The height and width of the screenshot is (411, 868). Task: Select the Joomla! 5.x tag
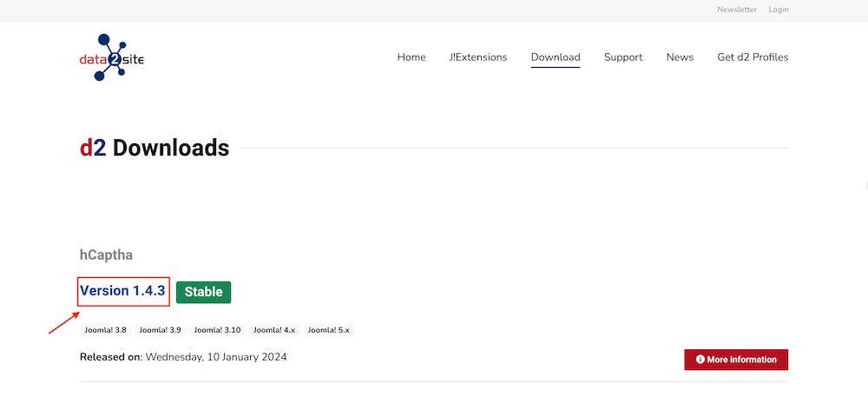click(x=328, y=330)
